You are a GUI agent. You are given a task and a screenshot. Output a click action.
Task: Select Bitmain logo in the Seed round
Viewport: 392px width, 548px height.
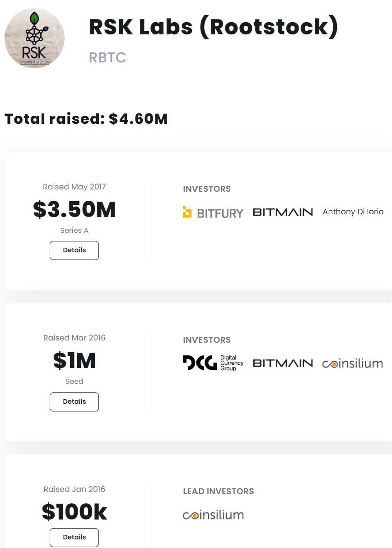click(x=283, y=363)
